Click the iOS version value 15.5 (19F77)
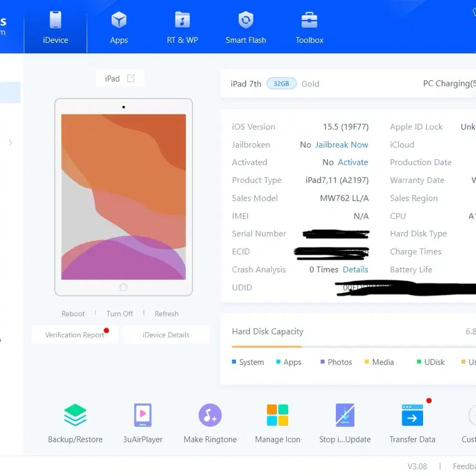This screenshot has height=476, width=476. pos(346,127)
